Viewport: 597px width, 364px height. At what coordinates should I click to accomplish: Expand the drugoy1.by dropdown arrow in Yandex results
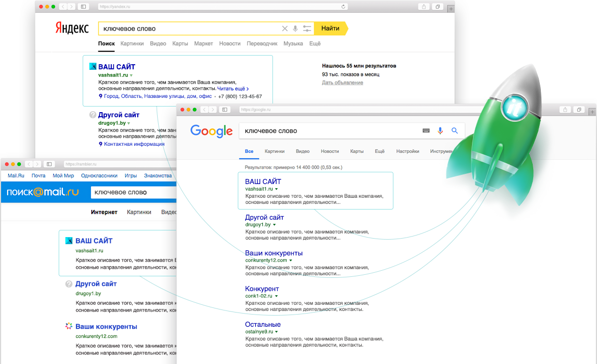pos(129,123)
